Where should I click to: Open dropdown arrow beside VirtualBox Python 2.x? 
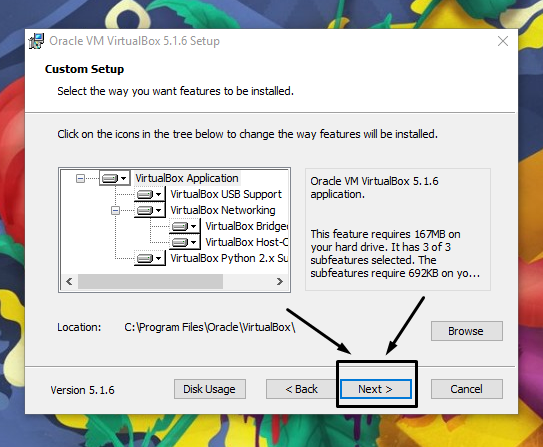tap(158, 258)
